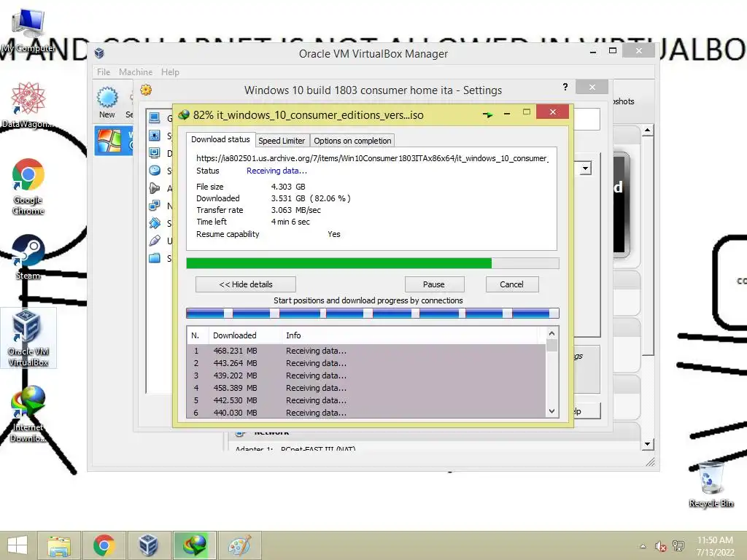Select connection row 3 with 439.202 MB
747x560 pixels.
point(367,376)
